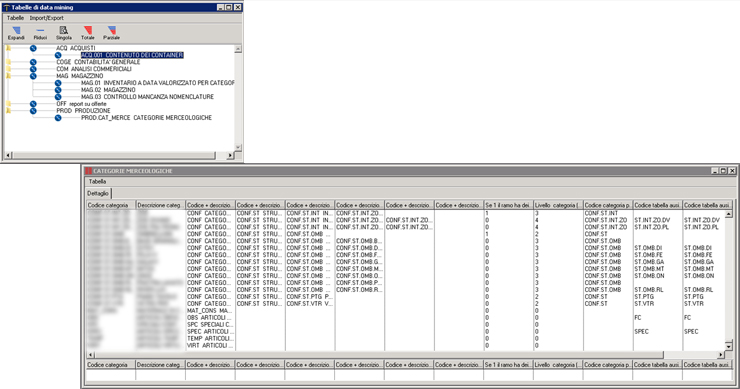Click grid horizontal scrollbar right arrow
740x389 pixels.
[x=721, y=355]
